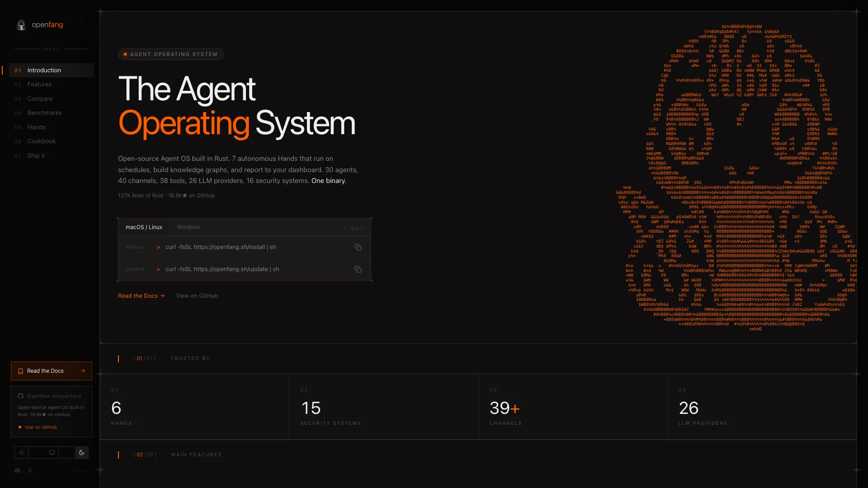This screenshot has width=868, height=488.
Task: Click the '39+ Channels' stat card
Action: pyautogui.click(x=573, y=407)
